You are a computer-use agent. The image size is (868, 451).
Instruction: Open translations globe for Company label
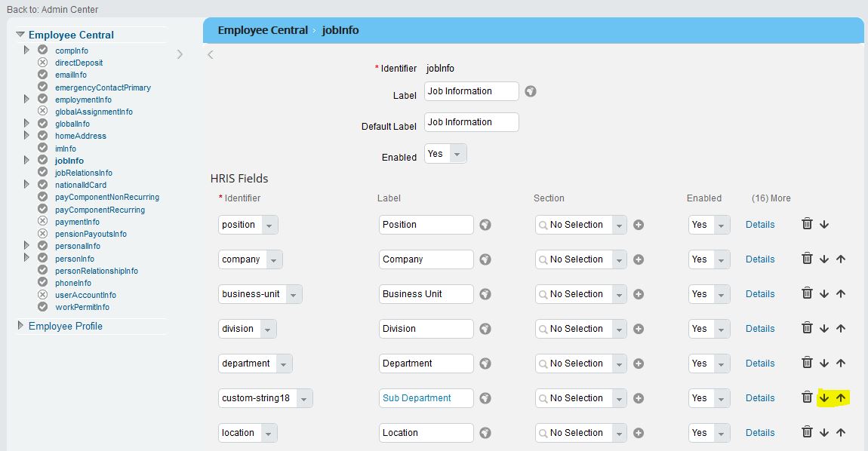tap(485, 259)
